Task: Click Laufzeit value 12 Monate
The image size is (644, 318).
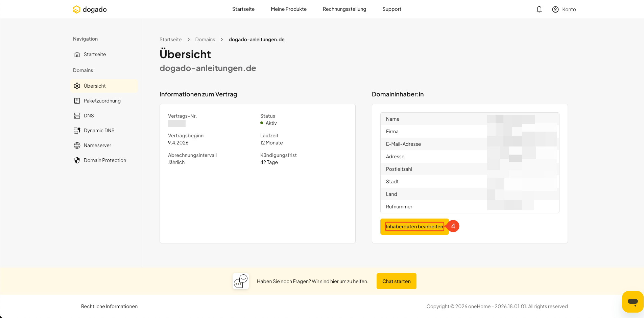Action: click(x=271, y=143)
